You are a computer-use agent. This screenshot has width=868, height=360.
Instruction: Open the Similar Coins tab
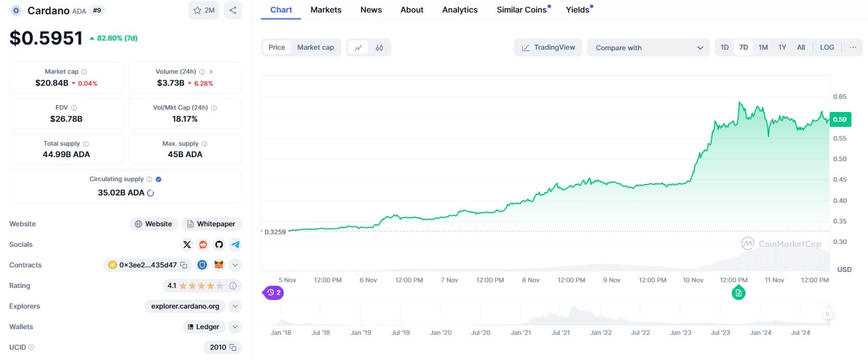point(523,10)
